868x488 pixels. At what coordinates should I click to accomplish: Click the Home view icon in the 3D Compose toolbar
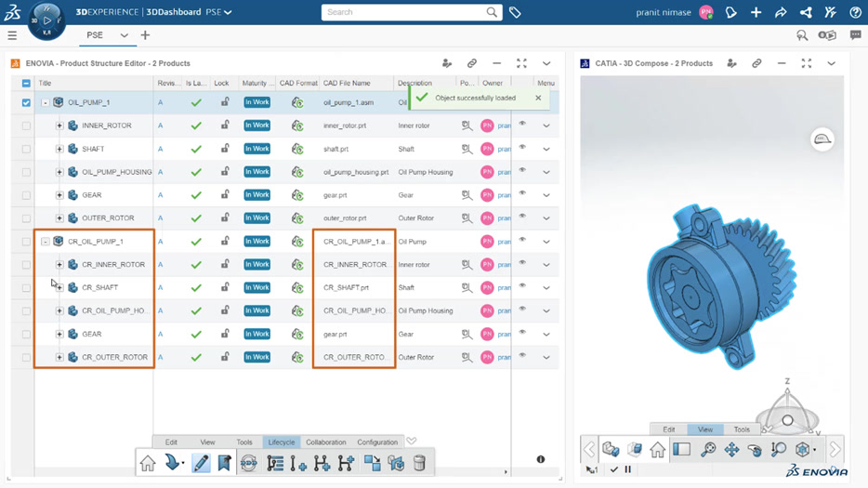658,449
